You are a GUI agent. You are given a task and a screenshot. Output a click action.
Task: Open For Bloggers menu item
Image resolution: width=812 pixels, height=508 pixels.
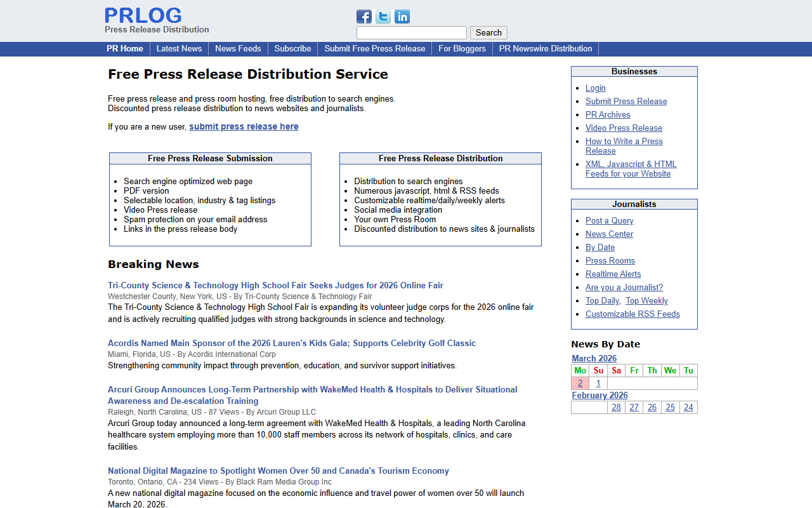point(462,48)
